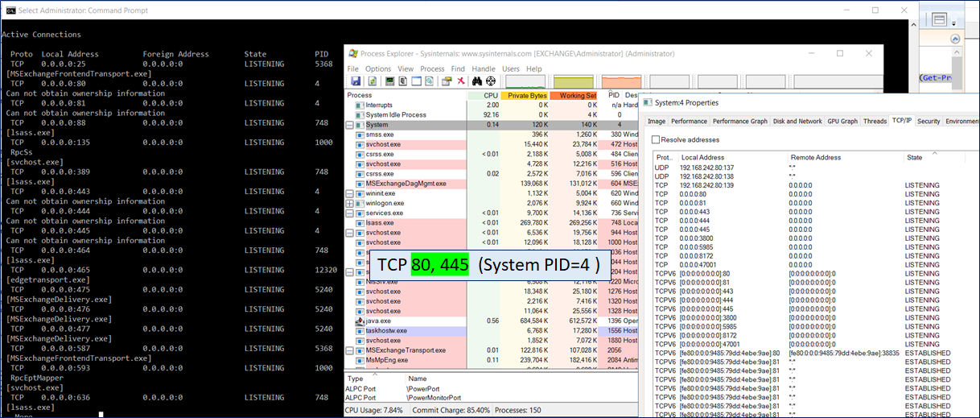Collapse the System process tree node

(x=350, y=125)
